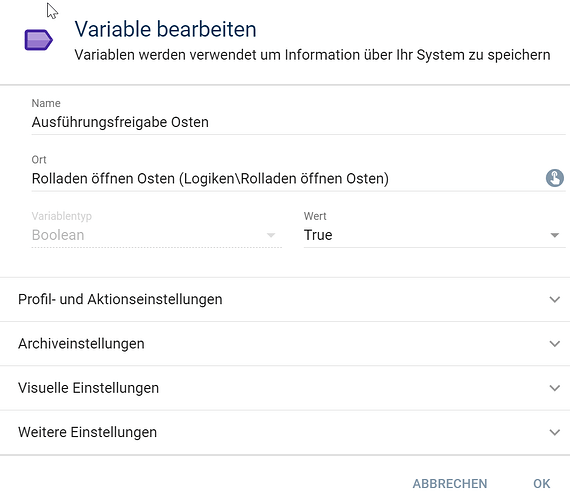
Task: Click the purple variable tag icon
Action: point(39,40)
